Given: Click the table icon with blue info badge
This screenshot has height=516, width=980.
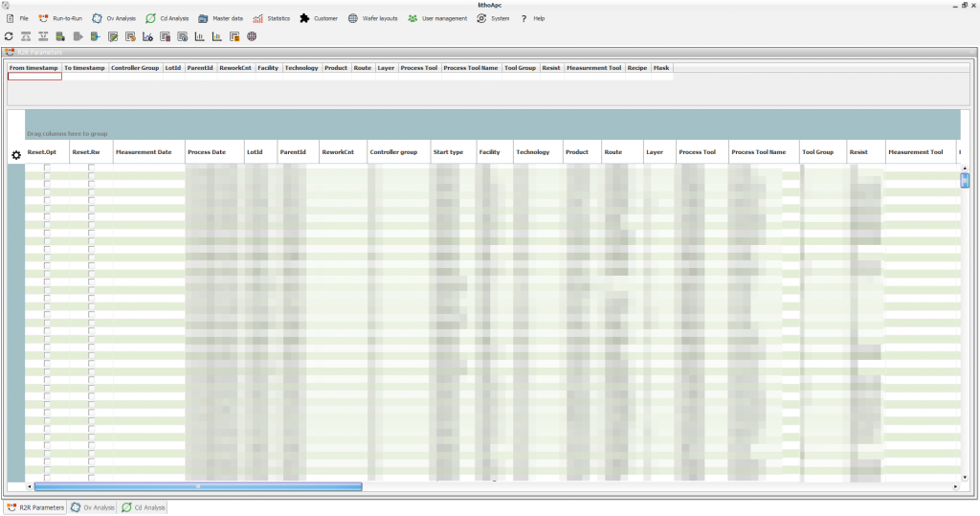Looking at the screenshot, I should click(183, 37).
